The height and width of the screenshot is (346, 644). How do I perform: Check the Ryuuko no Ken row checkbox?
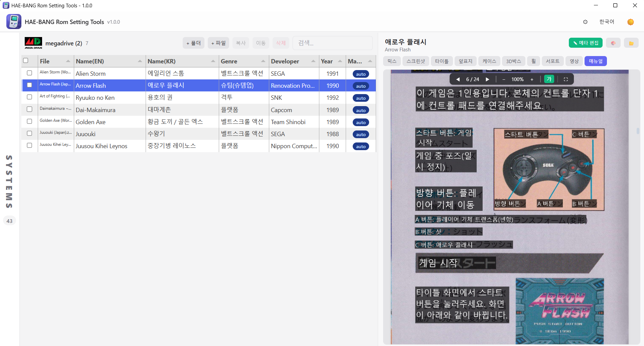pos(29,97)
